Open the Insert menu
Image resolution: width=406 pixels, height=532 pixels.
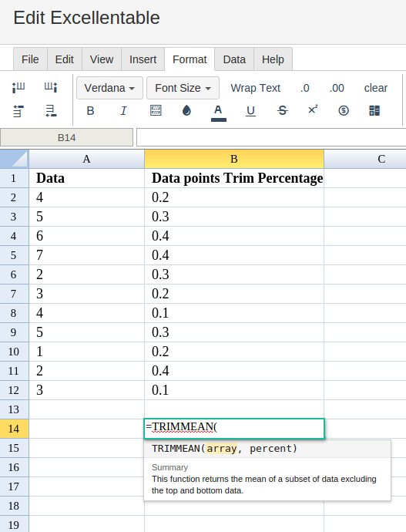143,59
